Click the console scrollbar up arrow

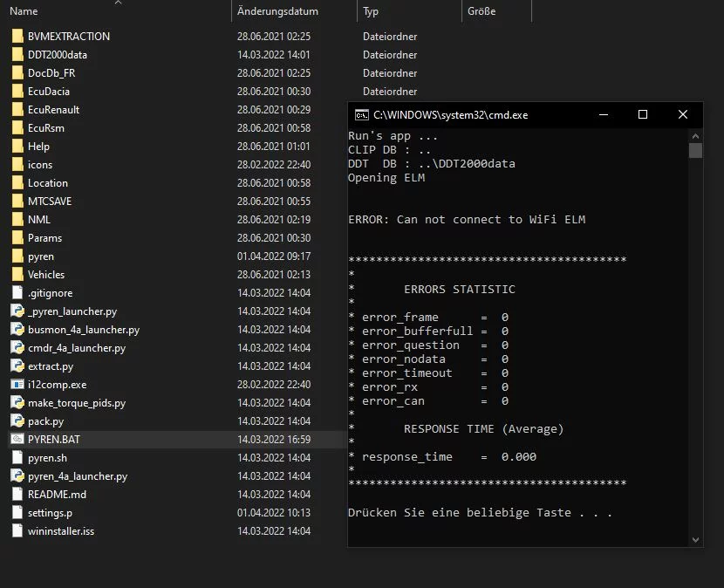click(695, 135)
